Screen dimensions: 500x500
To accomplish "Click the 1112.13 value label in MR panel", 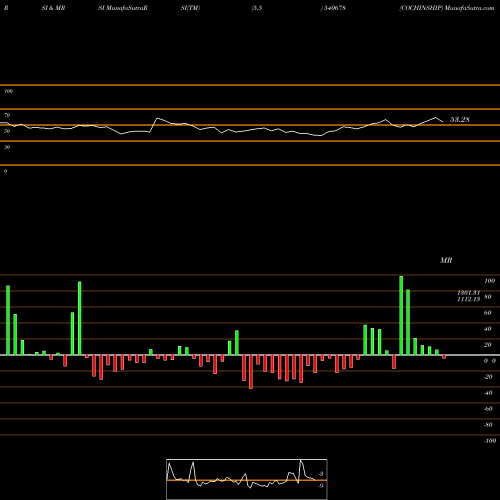I will click(468, 299).
